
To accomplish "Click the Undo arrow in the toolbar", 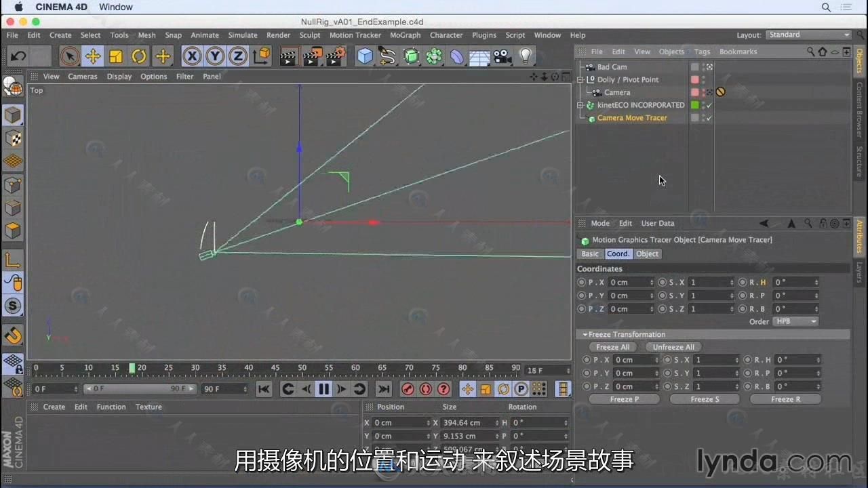I will click(18, 56).
